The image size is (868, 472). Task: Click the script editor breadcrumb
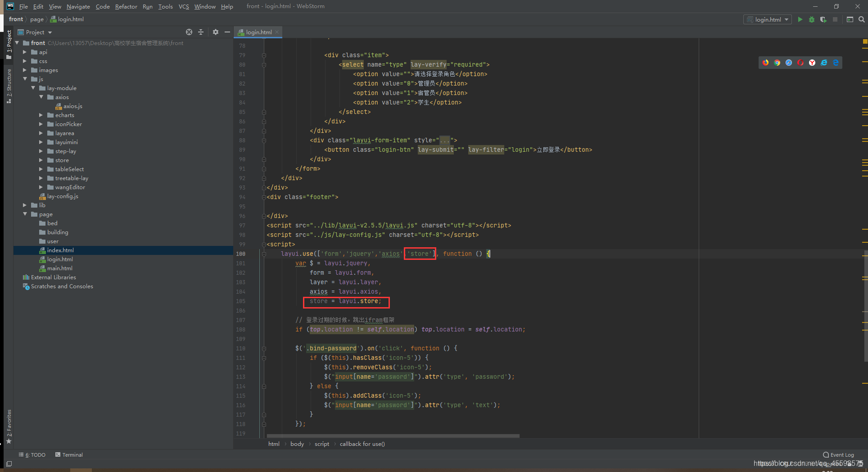tap(321, 444)
